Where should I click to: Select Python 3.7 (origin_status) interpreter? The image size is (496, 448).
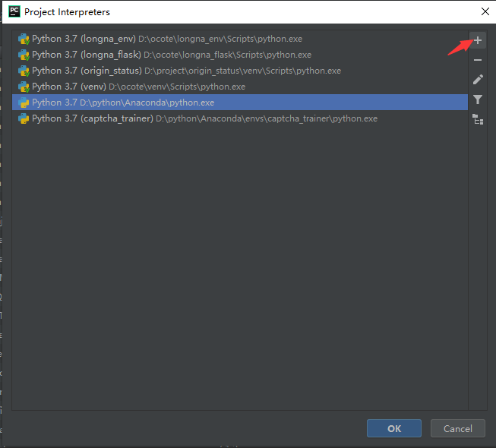point(152,71)
